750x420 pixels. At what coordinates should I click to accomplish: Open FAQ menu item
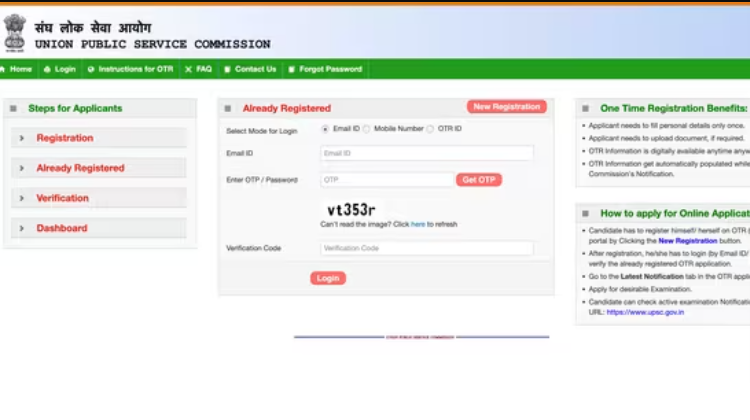[x=204, y=69]
